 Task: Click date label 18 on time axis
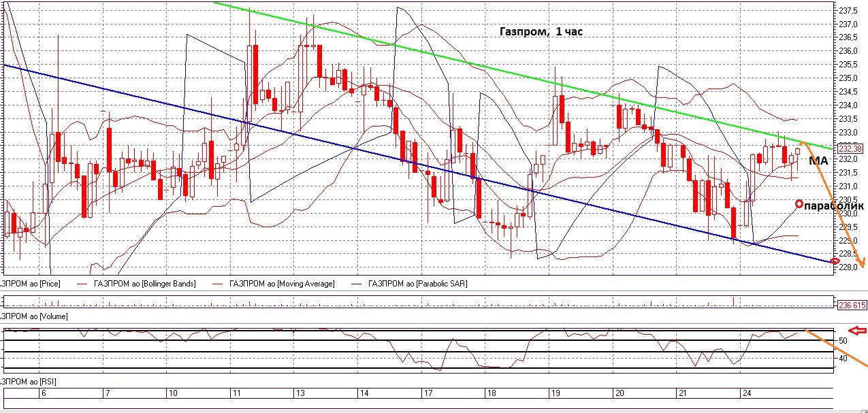tap(491, 393)
